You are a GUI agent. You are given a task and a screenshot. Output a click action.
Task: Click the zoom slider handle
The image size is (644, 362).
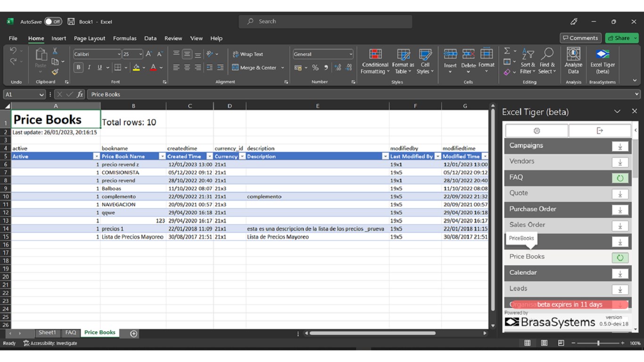tap(598, 343)
